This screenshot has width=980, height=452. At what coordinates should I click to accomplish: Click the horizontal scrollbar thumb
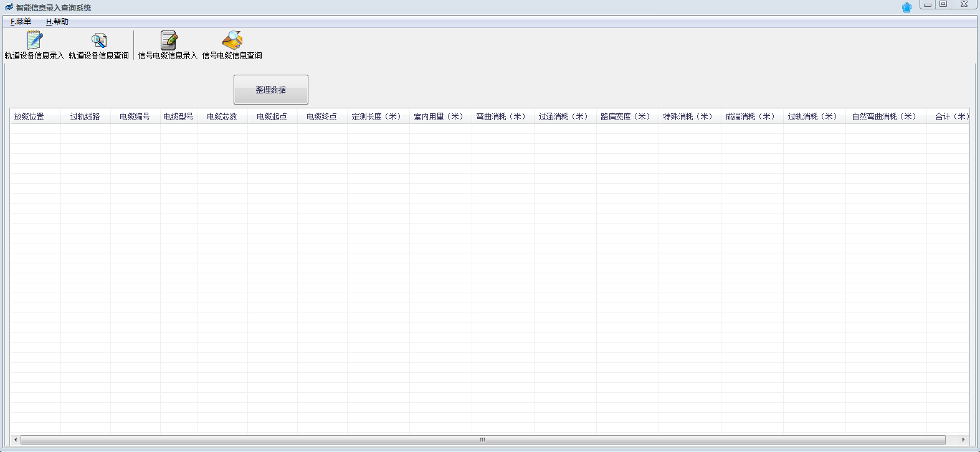[x=482, y=440]
